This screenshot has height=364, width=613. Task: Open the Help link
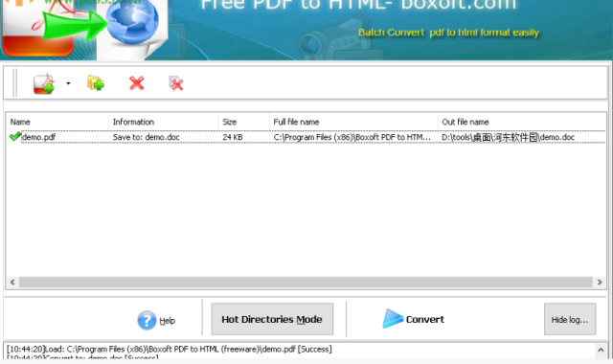pyautogui.click(x=167, y=321)
